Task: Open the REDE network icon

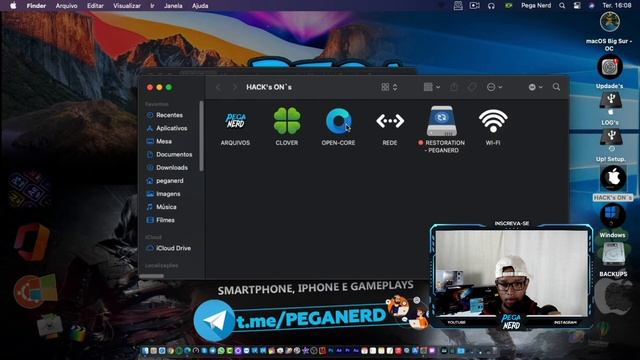Action: coord(390,121)
